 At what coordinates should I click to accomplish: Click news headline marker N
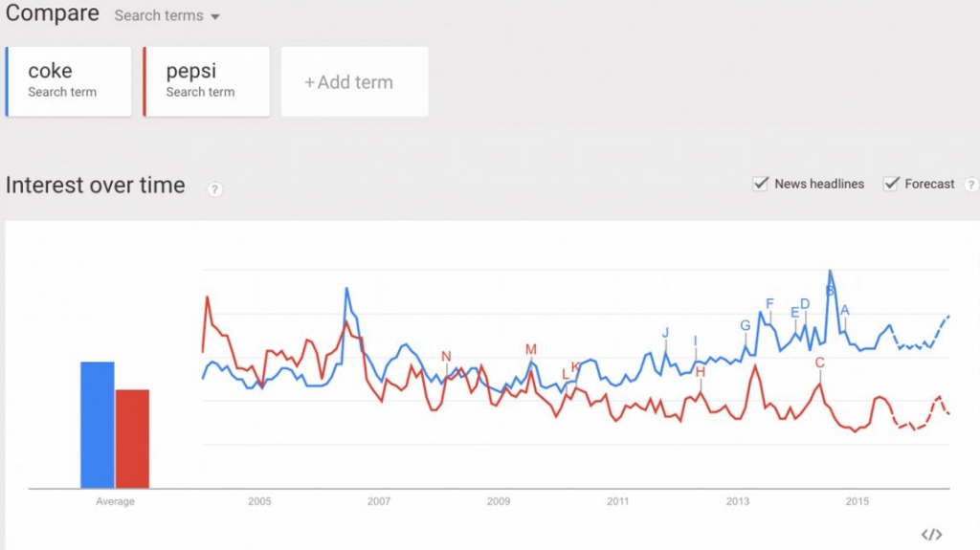coord(446,356)
